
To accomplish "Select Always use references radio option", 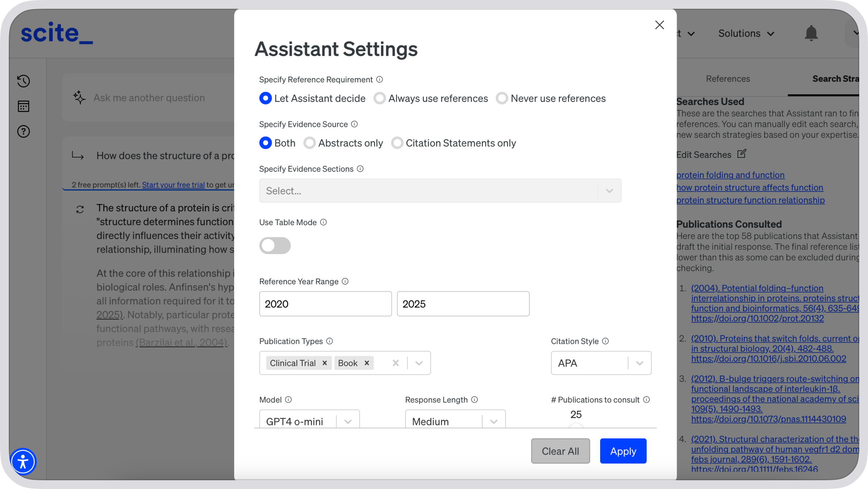I will [380, 98].
